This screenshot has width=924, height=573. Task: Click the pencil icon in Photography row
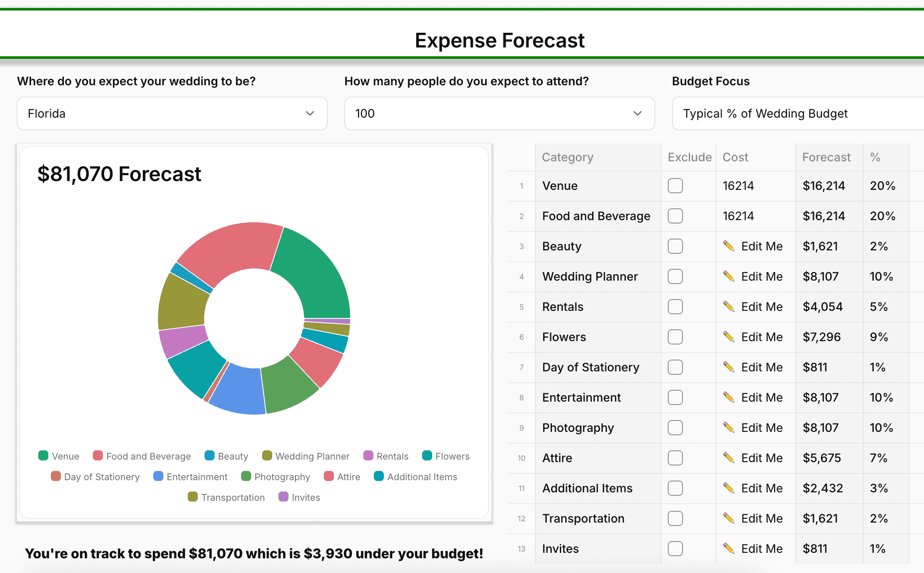tap(729, 427)
